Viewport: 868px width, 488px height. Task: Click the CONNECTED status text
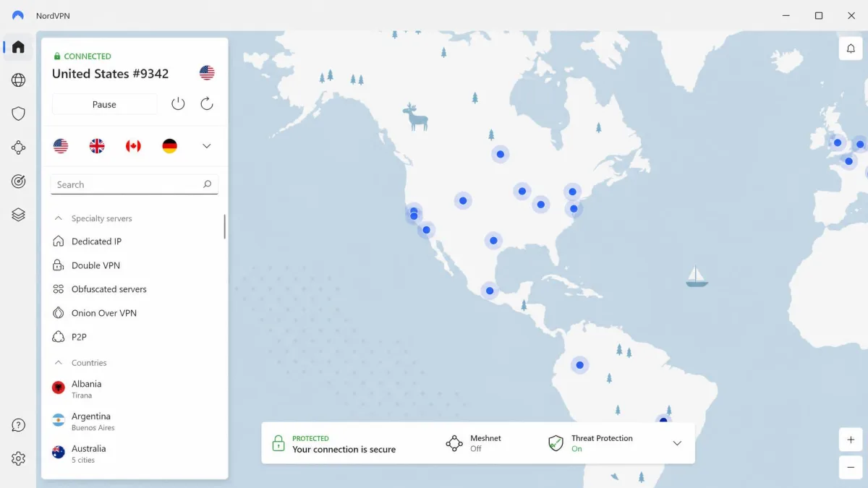(x=88, y=56)
